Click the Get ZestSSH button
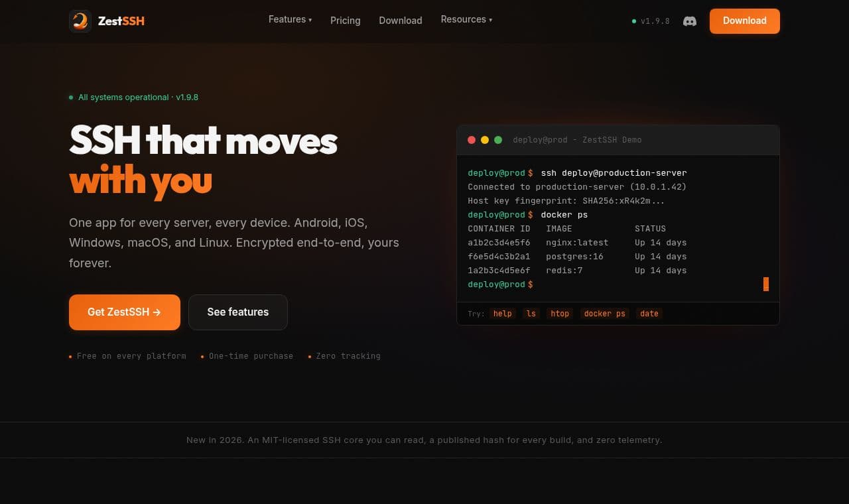Image resolution: width=849 pixels, height=504 pixels. 125,312
